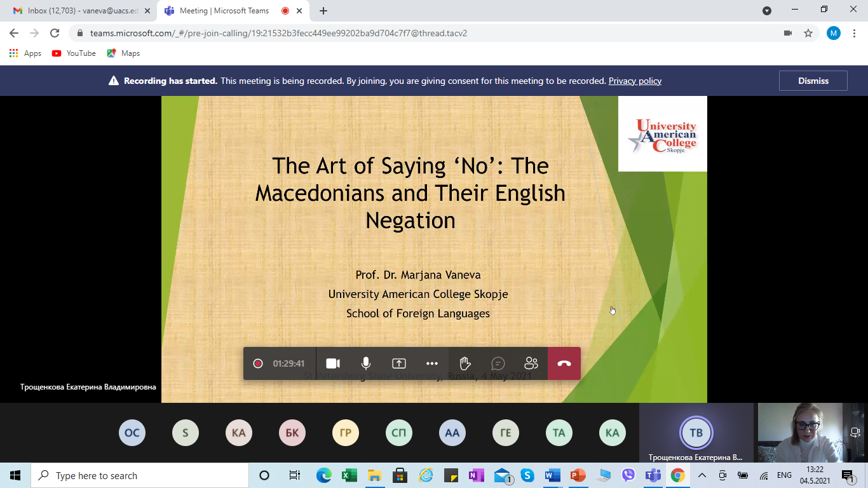Viewport: 868px width, 488px height.
Task: Open YouTube bookmark in bookmarks bar
Action: (x=74, y=53)
